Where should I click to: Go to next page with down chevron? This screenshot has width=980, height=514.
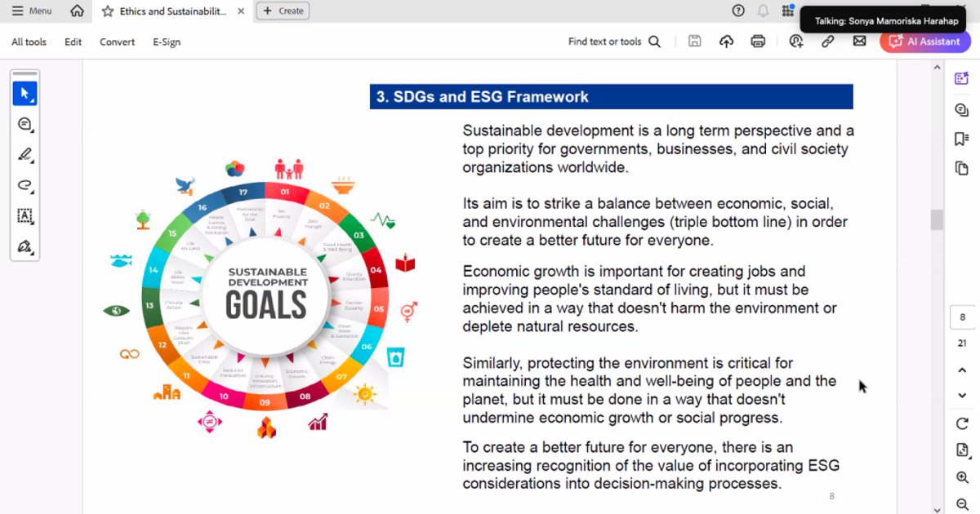[x=962, y=396]
